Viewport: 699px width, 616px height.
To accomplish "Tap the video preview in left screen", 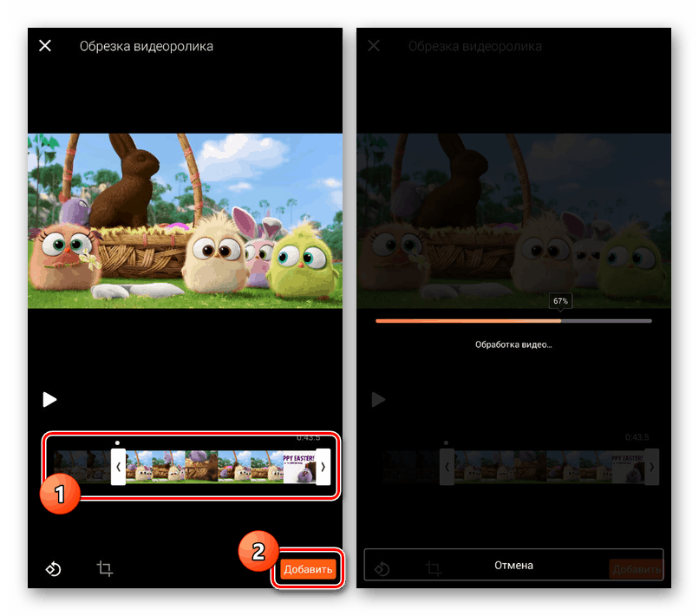I will 185,220.
